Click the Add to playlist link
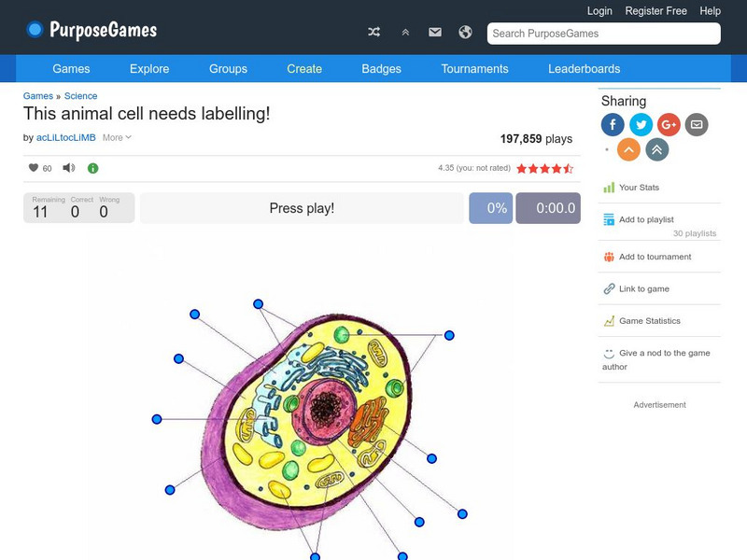 point(645,219)
